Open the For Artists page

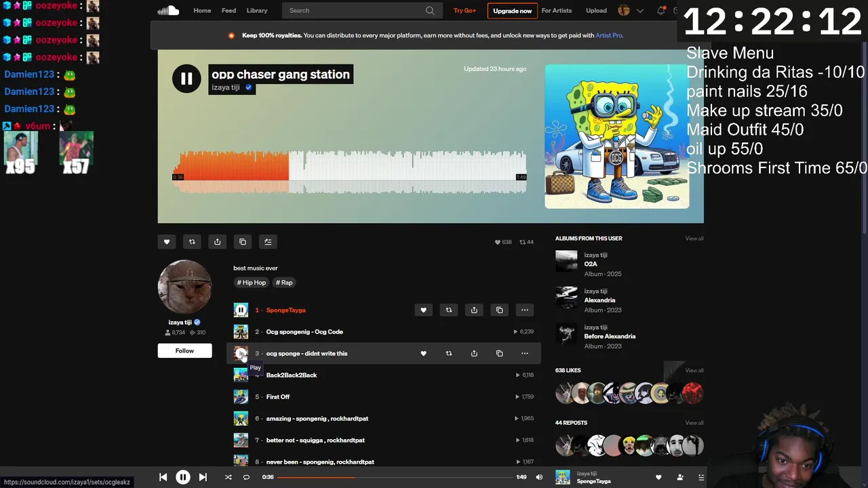point(557,10)
